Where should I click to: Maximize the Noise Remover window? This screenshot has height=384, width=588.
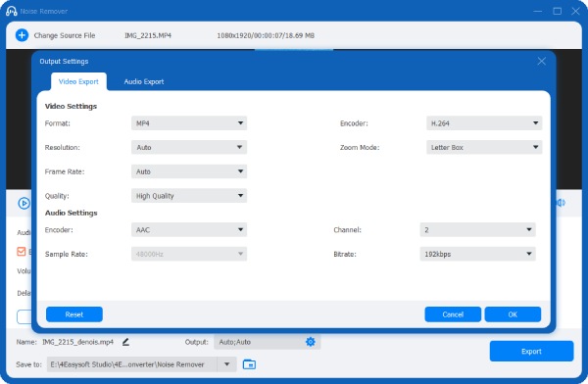558,11
